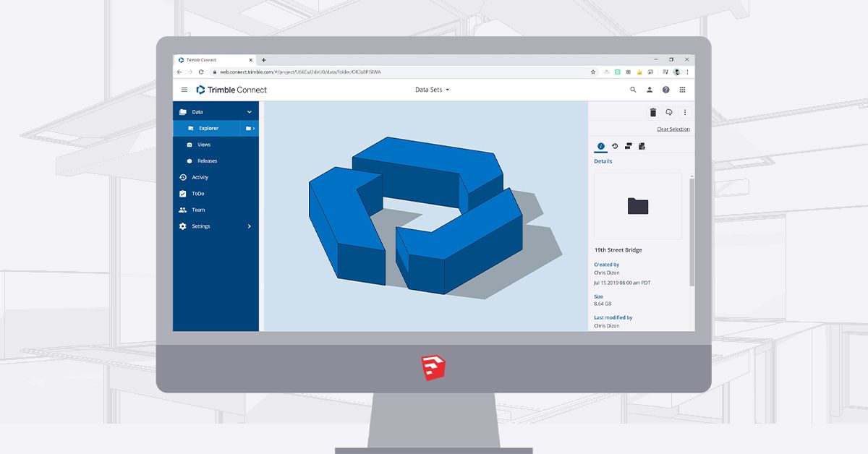Collapse the Data section chevron
This screenshot has height=454, width=868.
tap(250, 112)
